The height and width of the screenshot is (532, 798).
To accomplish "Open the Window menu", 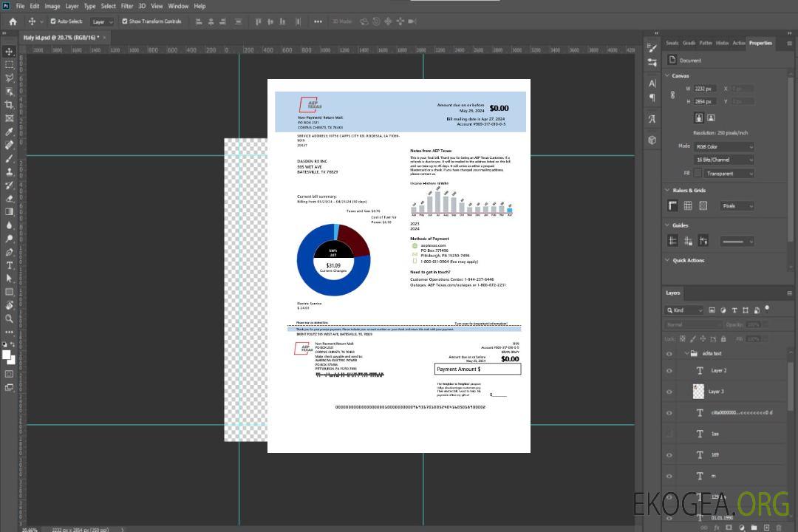I will [178, 6].
